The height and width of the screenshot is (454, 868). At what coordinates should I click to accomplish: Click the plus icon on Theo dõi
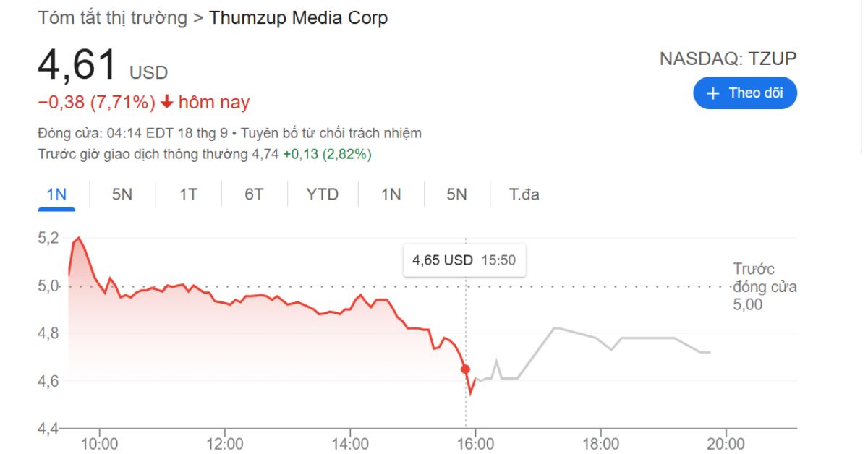coord(713,93)
